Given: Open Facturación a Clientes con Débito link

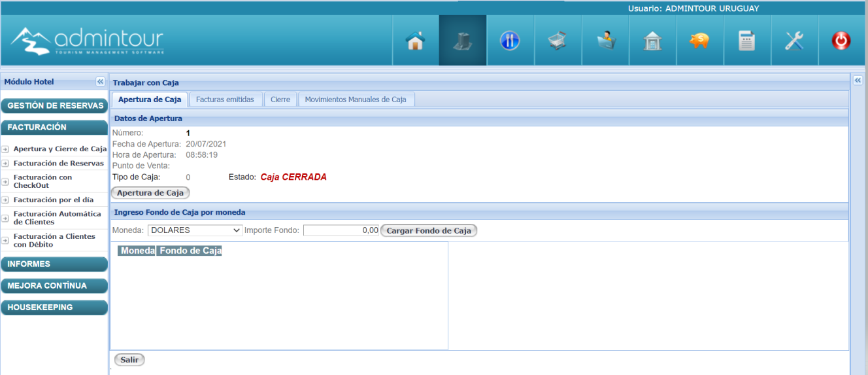Looking at the screenshot, I should 54,240.
